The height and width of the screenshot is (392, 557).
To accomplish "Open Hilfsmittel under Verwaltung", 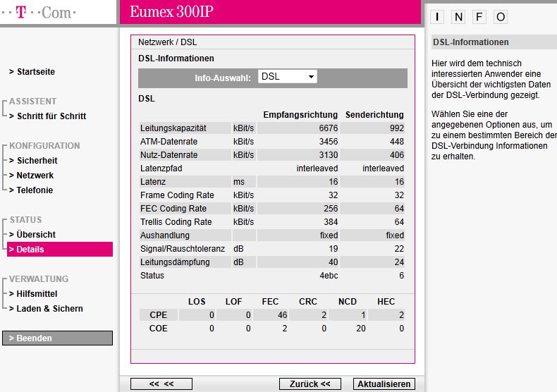I will pos(37,294).
